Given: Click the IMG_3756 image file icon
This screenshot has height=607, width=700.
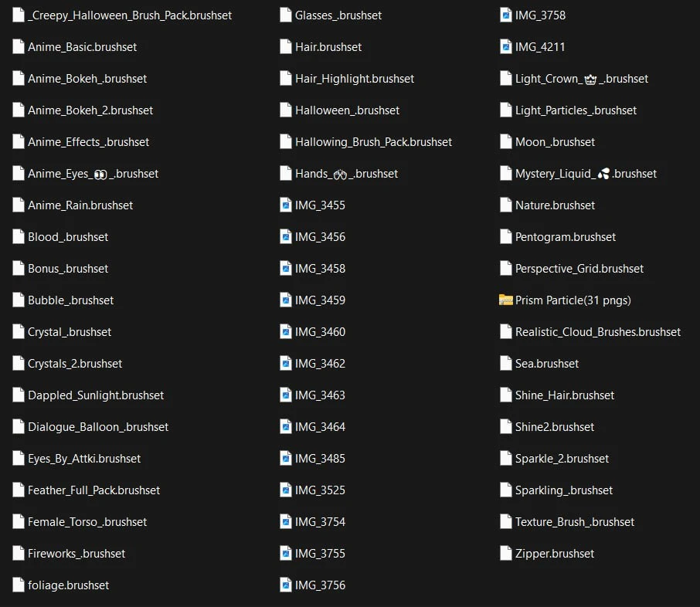Looking at the screenshot, I should 286,585.
